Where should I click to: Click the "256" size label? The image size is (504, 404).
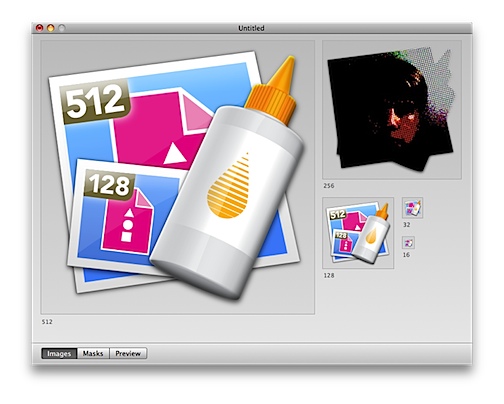329,186
